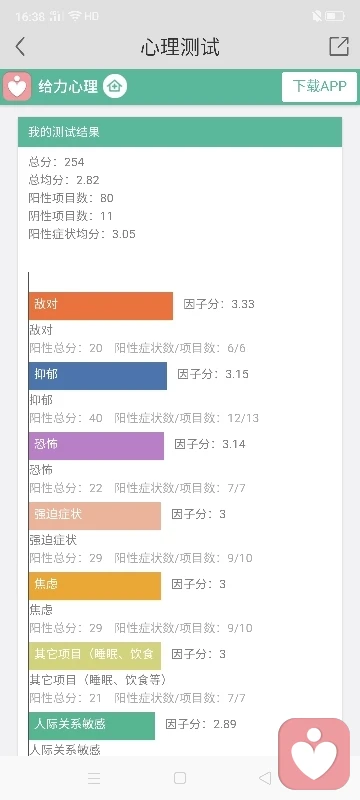Open the share icon at top right
360x800 pixels.
tap(339, 46)
